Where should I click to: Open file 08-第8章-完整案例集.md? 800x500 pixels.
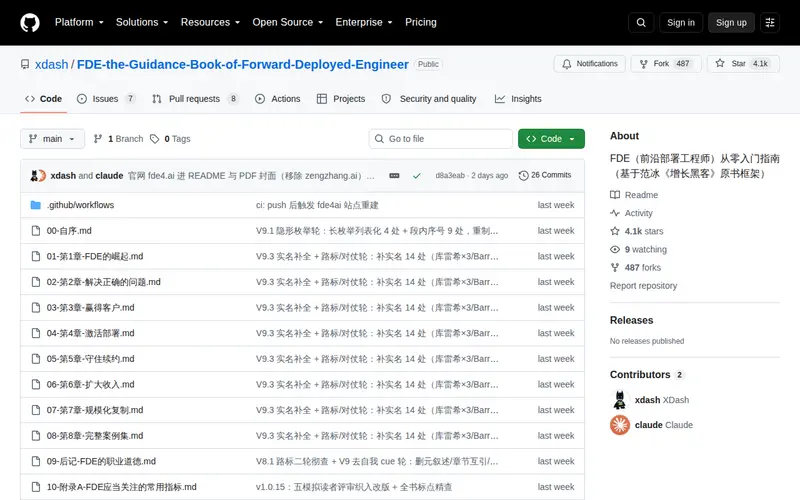[x=95, y=436]
